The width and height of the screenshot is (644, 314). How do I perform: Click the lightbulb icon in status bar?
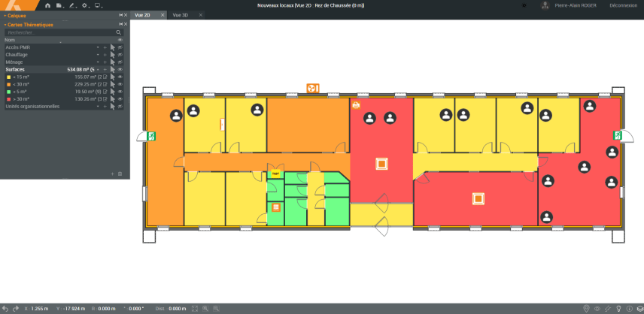tap(618, 309)
